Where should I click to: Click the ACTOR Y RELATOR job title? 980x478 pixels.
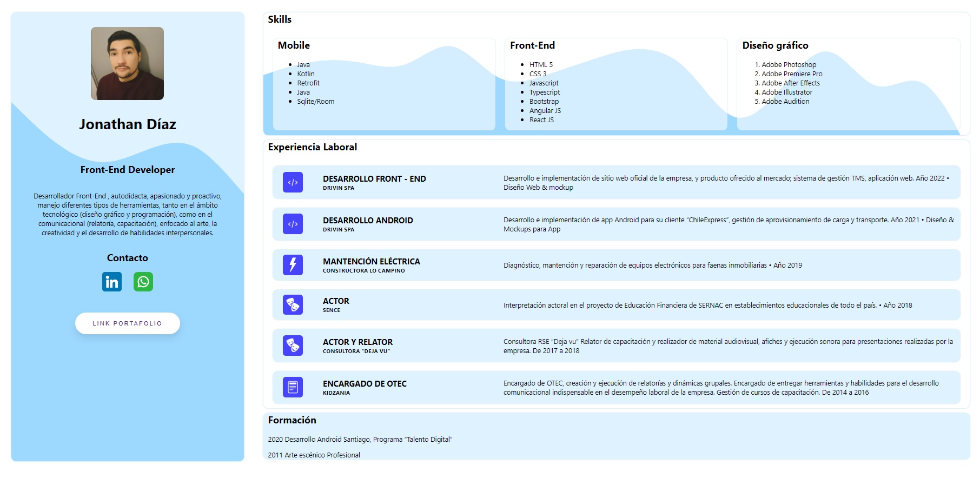[x=357, y=342]
